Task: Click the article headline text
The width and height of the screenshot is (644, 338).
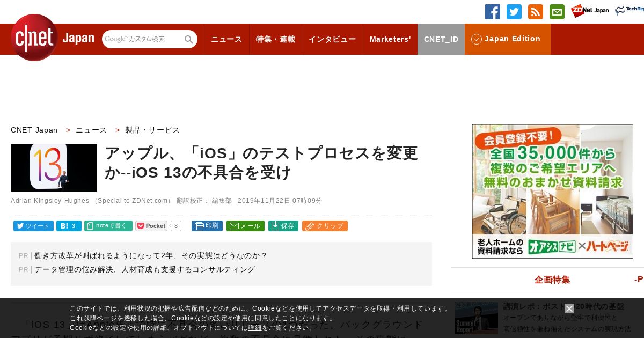Action: 261,163
